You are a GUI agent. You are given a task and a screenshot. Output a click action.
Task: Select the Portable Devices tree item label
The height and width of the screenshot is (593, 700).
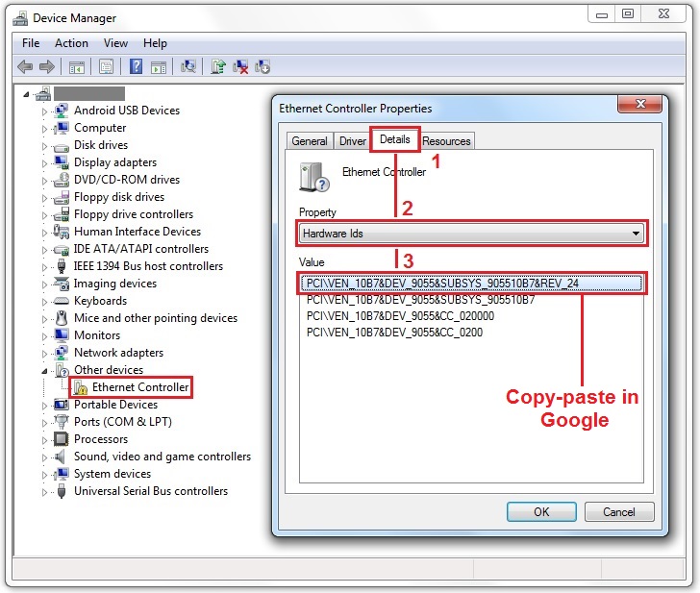pos(115,405)
